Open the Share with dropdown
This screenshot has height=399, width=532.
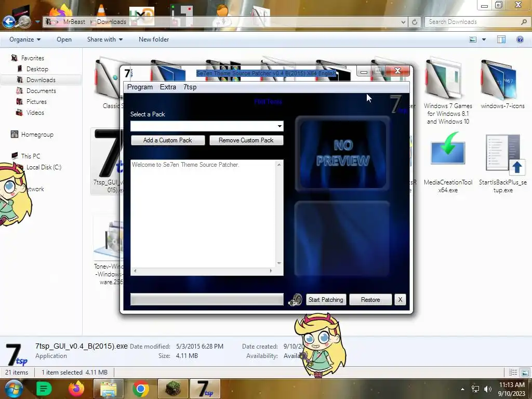coord(105,39)
